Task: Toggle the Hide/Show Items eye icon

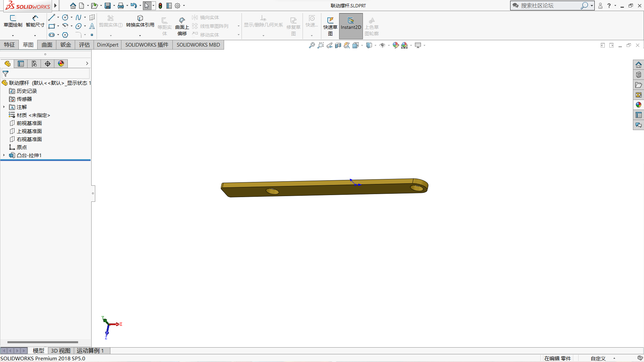Action: [x=382, y=45]
